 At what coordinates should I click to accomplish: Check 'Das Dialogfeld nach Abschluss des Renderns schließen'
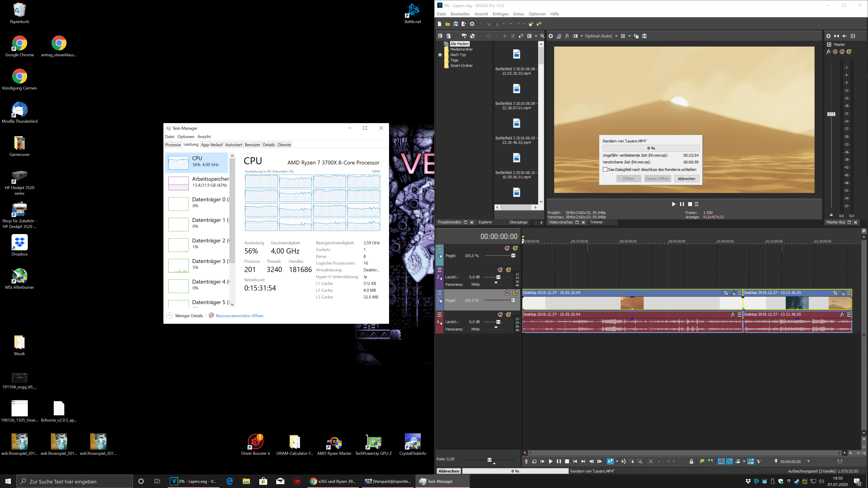(605, 169)
